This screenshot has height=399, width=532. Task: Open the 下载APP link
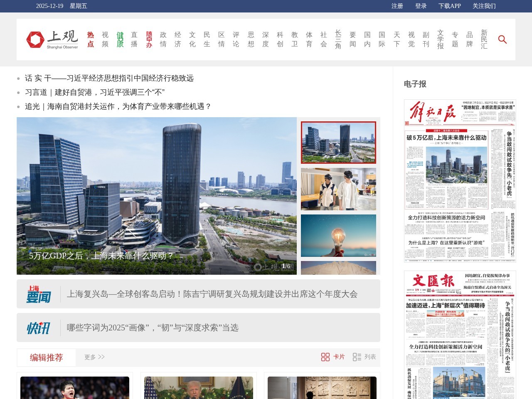click(449, 6)
